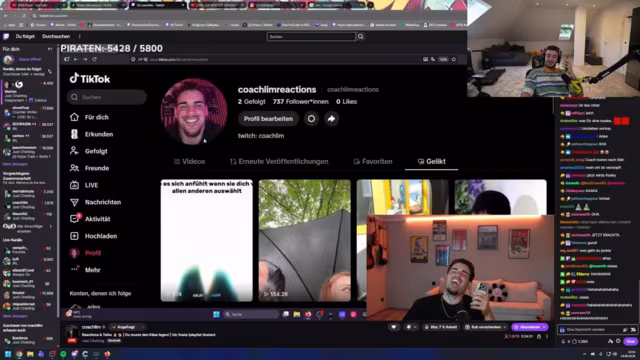Open the Twitch home logo
This screenshot has height=360, width=640.
[x=6, y=36]
